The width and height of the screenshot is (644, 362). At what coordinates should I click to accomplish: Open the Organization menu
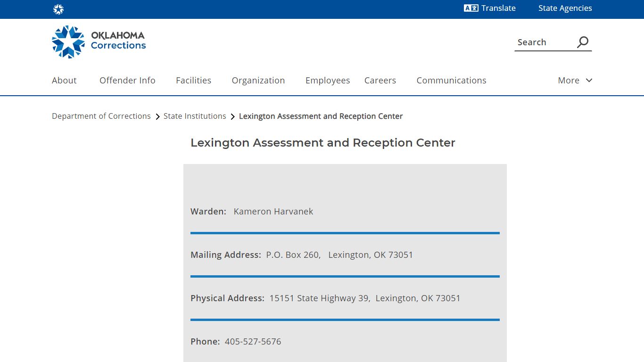258,80
